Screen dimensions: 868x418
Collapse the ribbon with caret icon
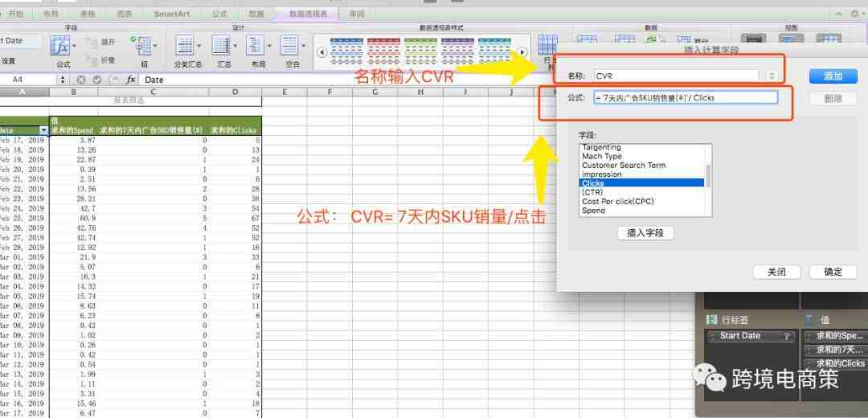838,14
